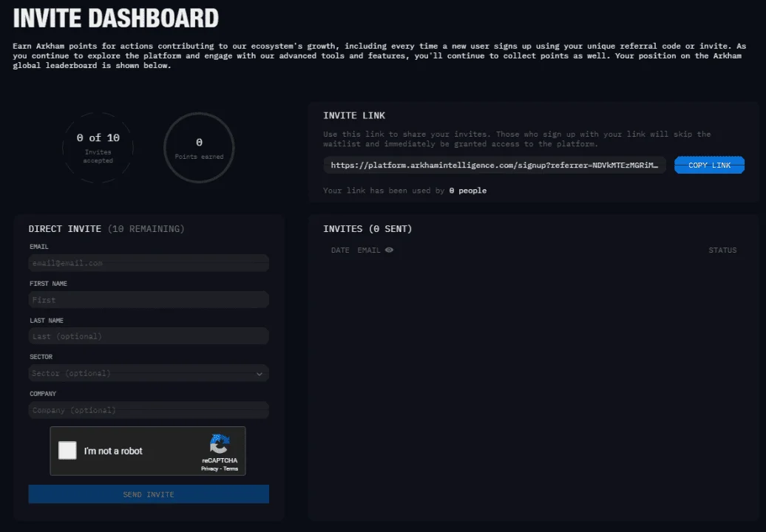Viewport: 766px width, 532px height.
Task: Click the reCAPTCHA logo icon
Action: coord(220,443)
